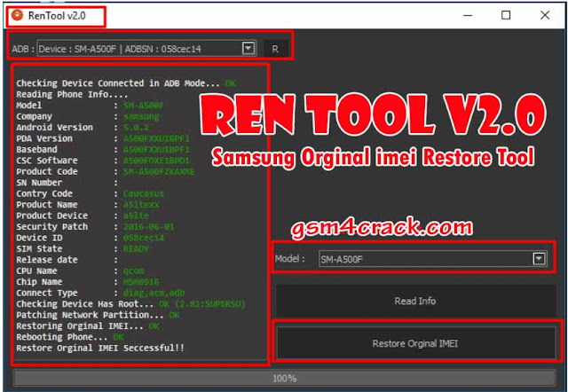Click the 100% progress bar
This screenshot has height=392, width=568.
(x=284, y=379)
